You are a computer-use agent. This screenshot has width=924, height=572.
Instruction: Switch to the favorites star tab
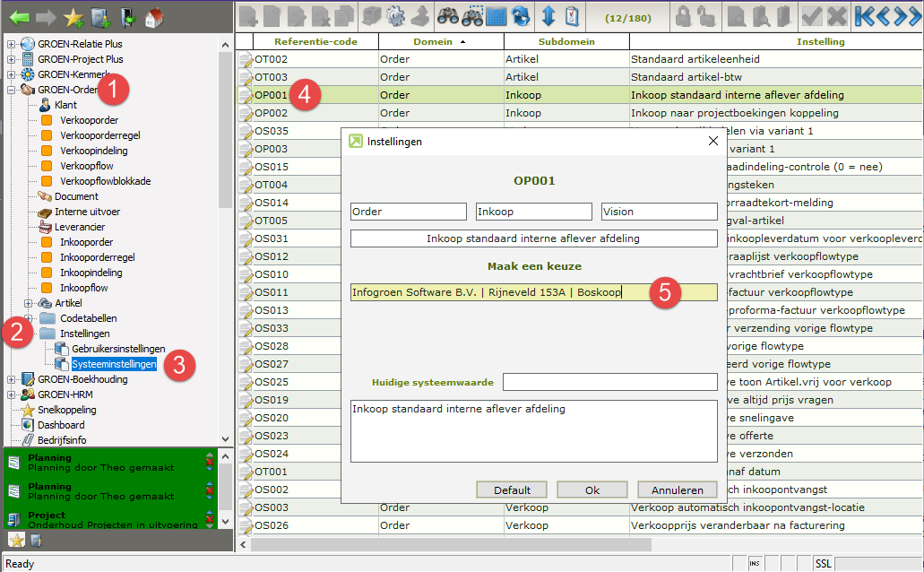[16, 540]
